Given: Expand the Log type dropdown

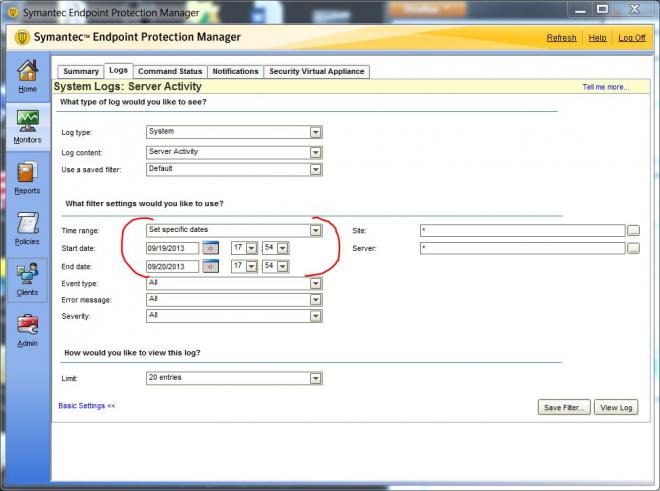Looking at the screenshot, I should click(315, 132).
